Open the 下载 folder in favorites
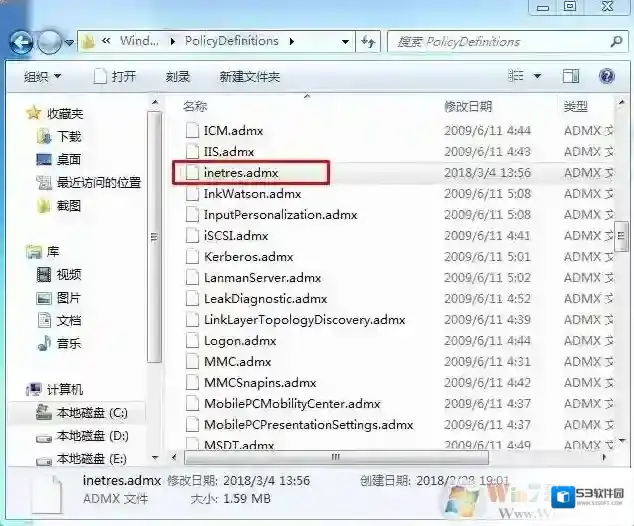Image resolution: width=634 pixels, height=526 pixels. click(69, 136)
